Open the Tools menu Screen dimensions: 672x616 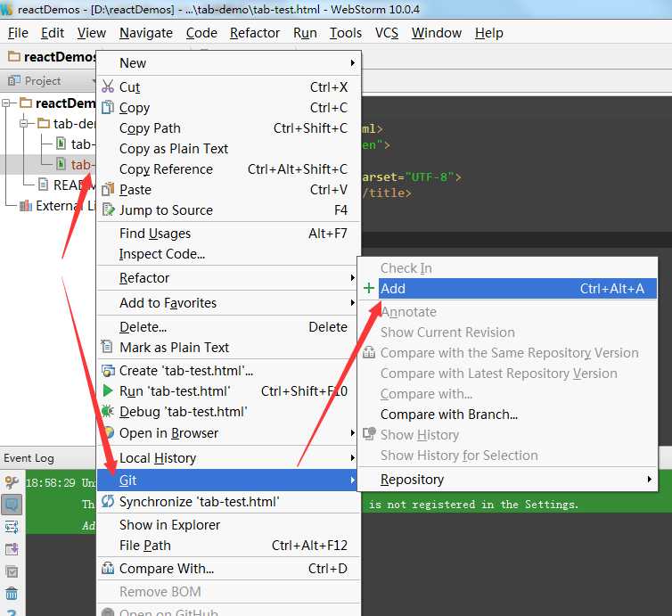click(x=346, y=33)
